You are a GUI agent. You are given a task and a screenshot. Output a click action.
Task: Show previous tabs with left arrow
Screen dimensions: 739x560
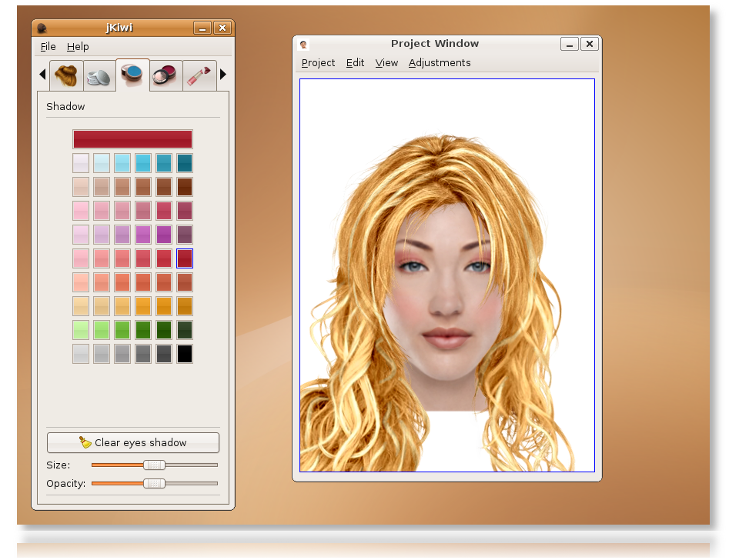[x=42, y=74]
